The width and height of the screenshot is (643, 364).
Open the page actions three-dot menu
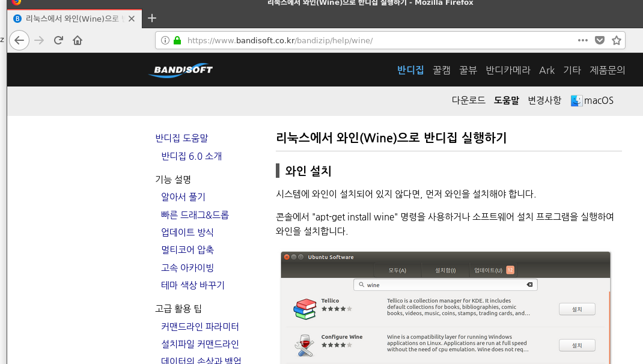coord(583,40)
